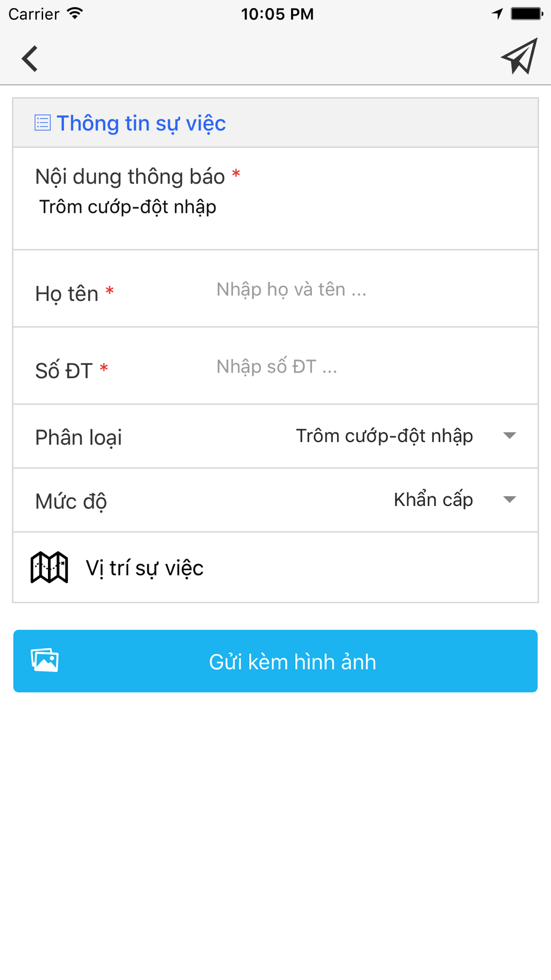Open Vị trí sự việc location row
The width and height of the screenshot is (551, 980).
(275, 567)
